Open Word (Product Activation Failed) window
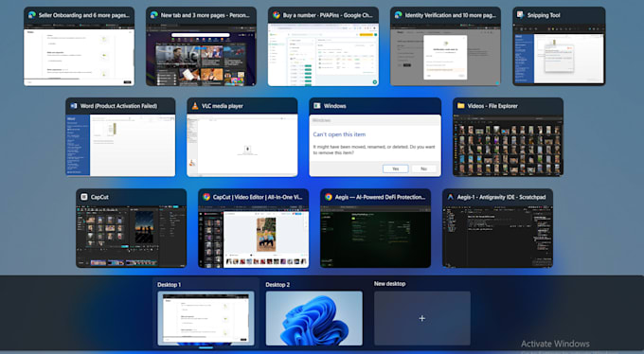This screenshot has height=354, width=644. click(x=120, y=137)
